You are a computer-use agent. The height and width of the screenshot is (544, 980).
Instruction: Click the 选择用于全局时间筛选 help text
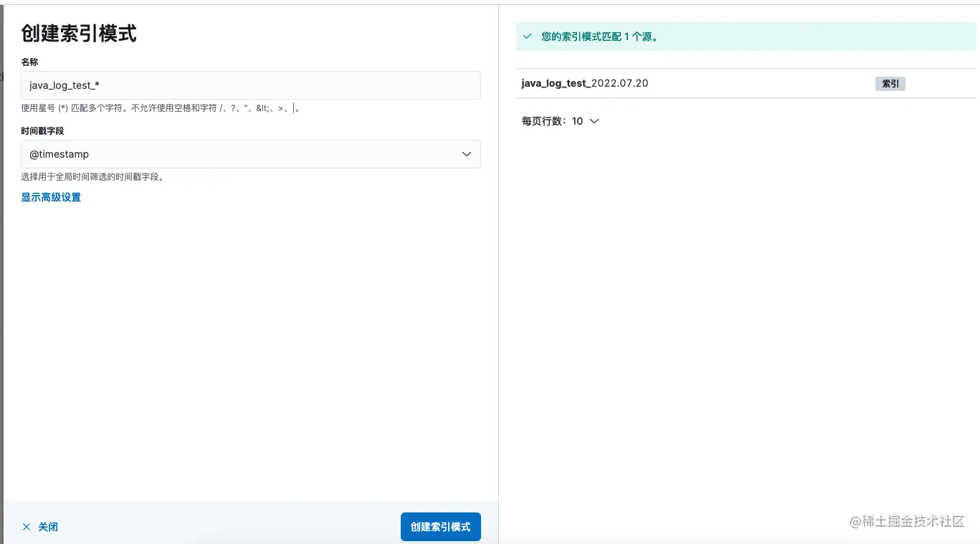(92, 177)
